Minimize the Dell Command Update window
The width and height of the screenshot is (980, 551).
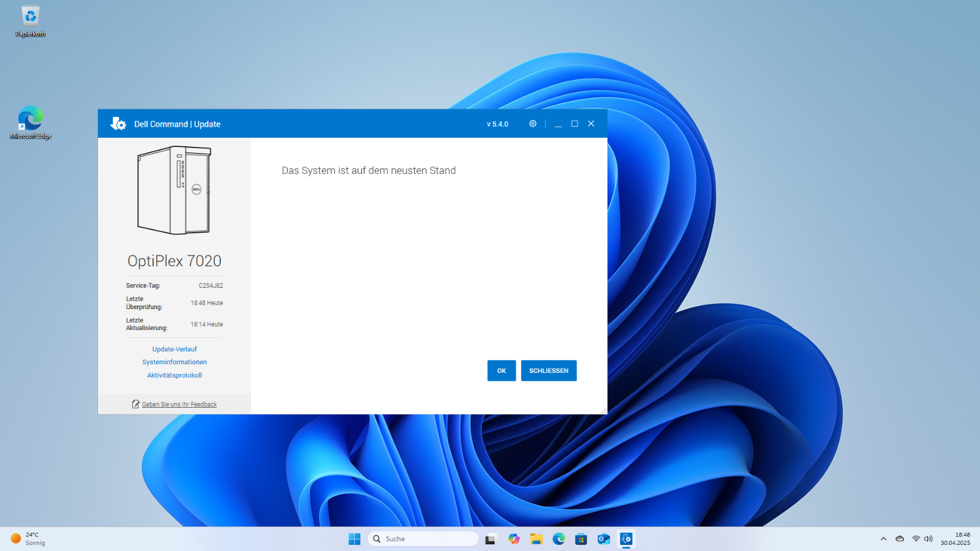click(558, 124)
